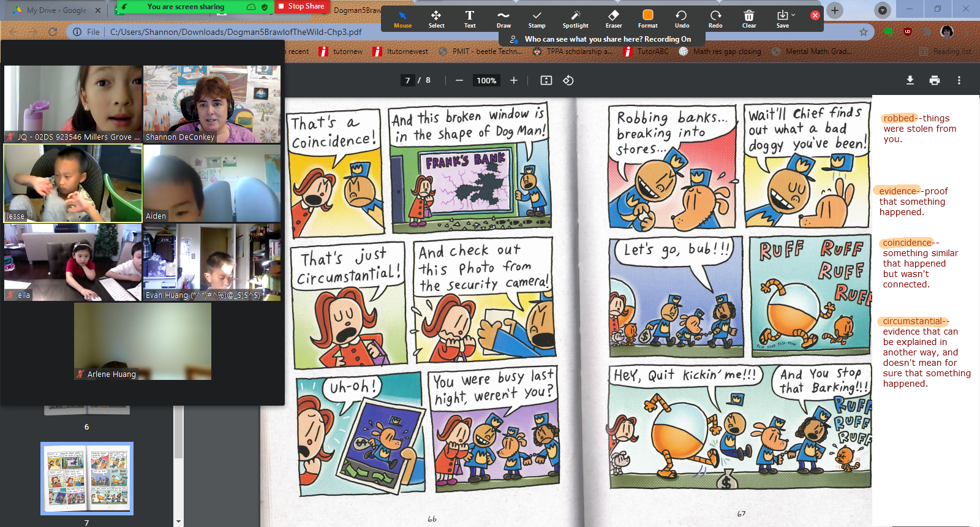Viewport: 980px width, 527px height.
Task: Select ella's video tile
Action: [73, 262]
